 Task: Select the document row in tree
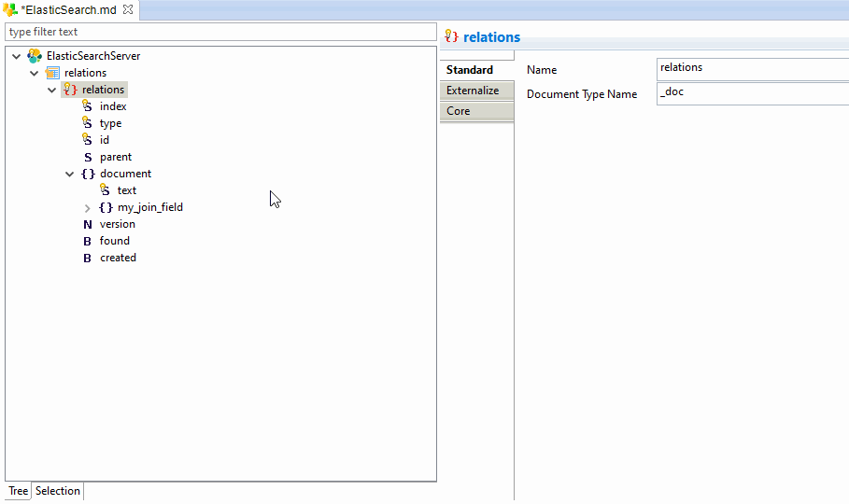tap(125, 174)
